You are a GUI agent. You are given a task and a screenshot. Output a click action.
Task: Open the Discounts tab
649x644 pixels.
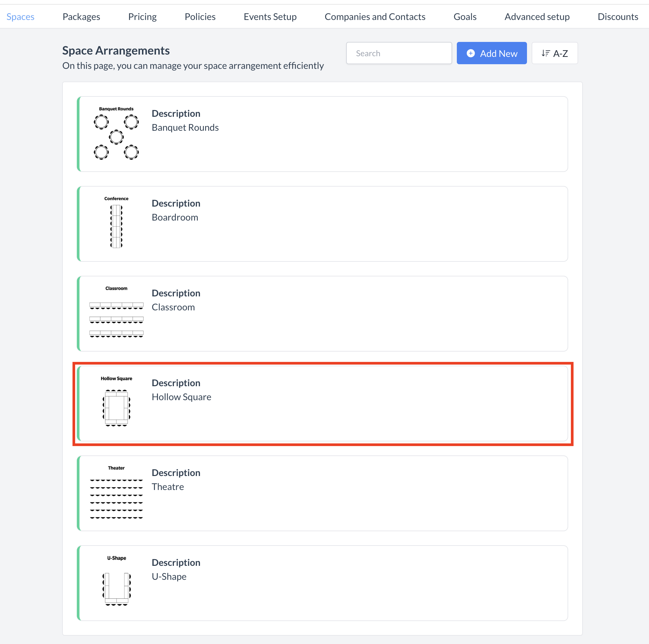(x=617, y=17)
